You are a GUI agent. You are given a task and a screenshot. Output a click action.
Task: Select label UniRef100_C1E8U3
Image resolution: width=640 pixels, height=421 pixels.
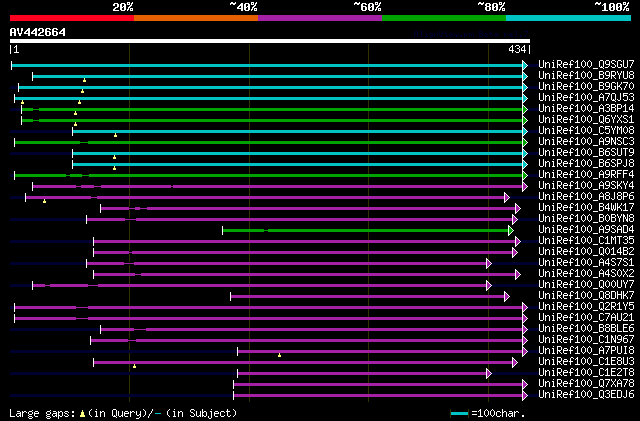(586, 362)
